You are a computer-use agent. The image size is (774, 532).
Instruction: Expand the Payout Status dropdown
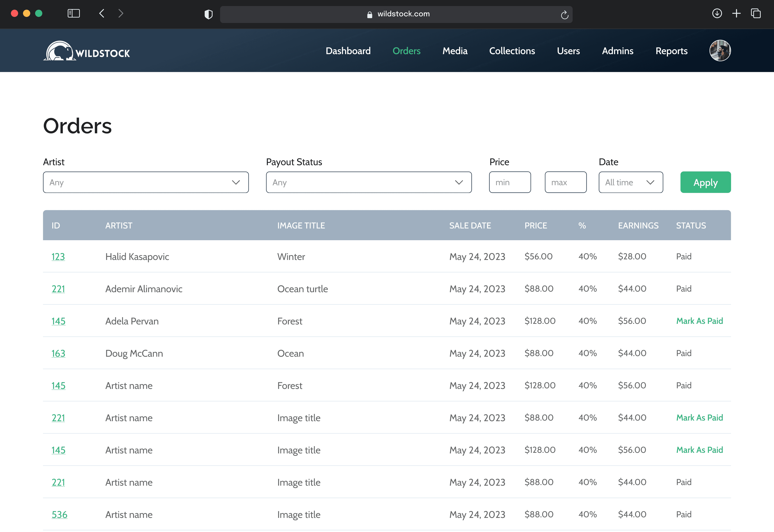tap(369, 182)
